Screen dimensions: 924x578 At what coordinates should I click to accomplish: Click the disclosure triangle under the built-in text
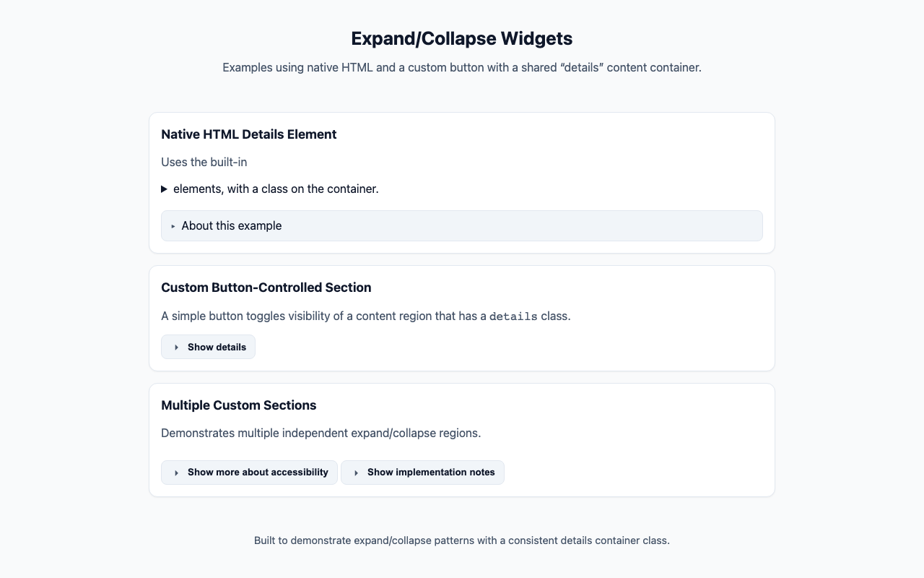coord(164,189)
